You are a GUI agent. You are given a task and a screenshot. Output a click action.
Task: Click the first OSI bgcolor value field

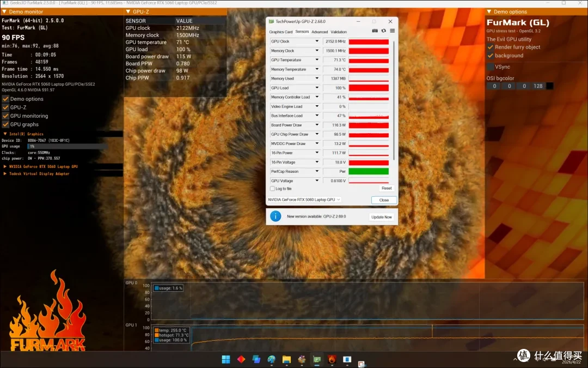tap(494, 86)
